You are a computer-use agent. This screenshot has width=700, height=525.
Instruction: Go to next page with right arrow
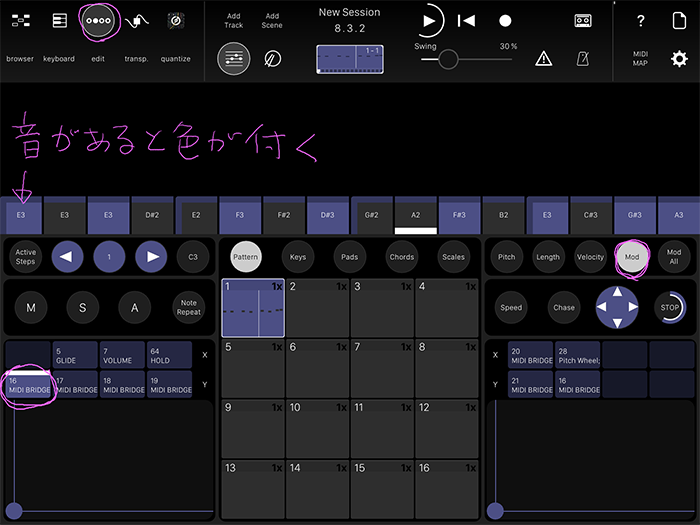point(151,257)
